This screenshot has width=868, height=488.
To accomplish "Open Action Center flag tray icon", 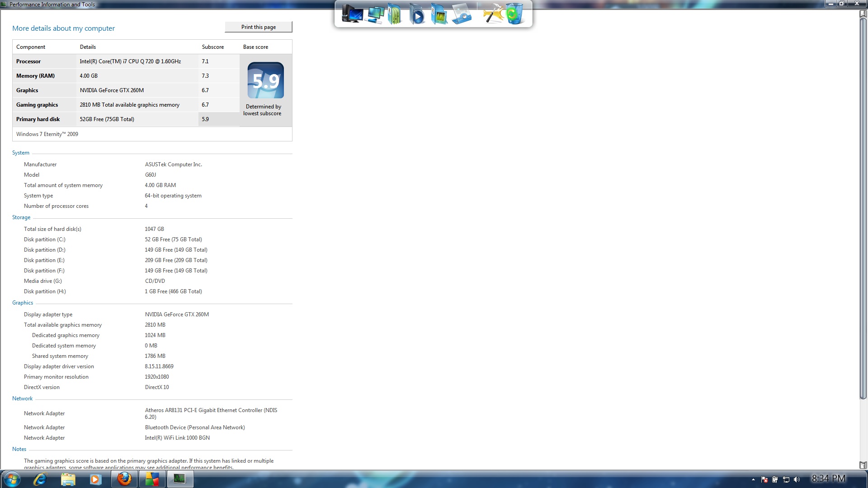I will point(764,479).
